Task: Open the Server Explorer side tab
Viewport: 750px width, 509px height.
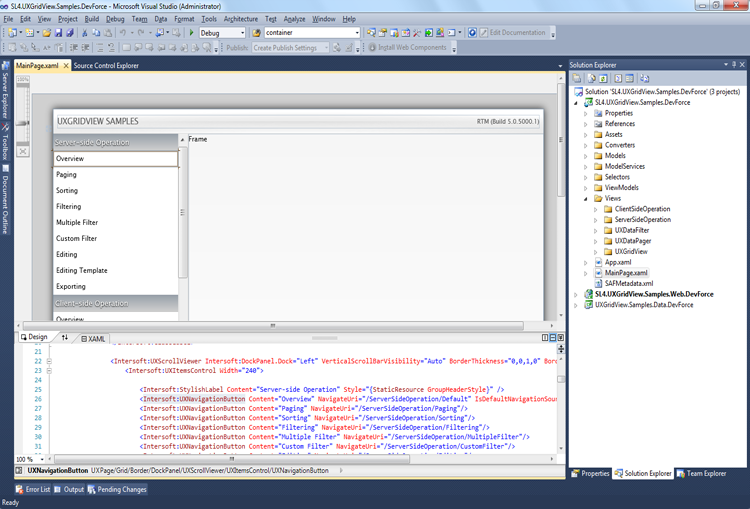Action: pos(5,90)
